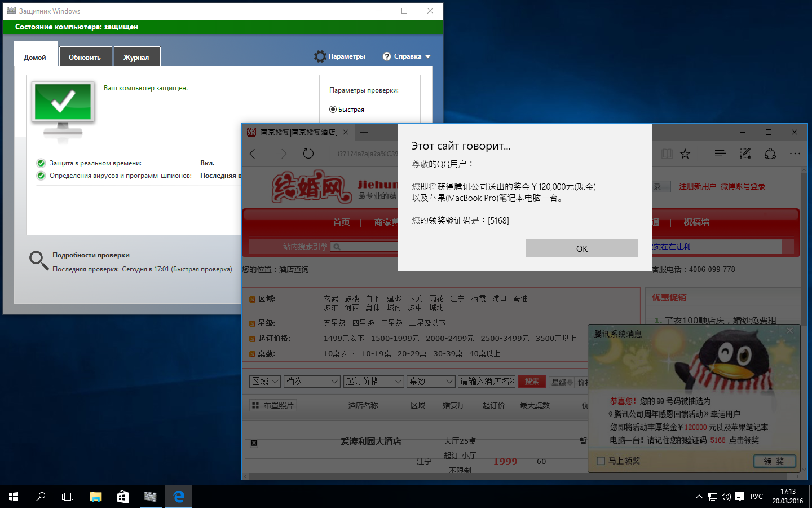
Task: Open a new tab with plus icon
Action: (x=364, y=132)
